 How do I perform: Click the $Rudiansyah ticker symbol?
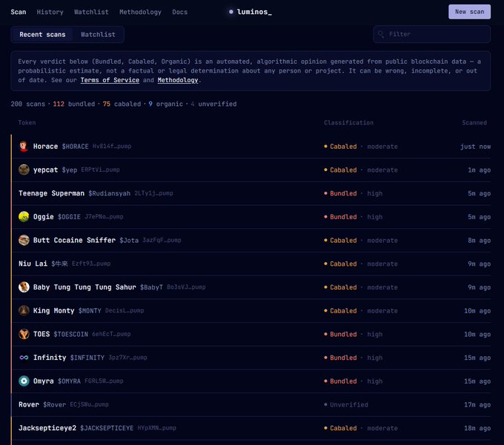coord(109,193)
